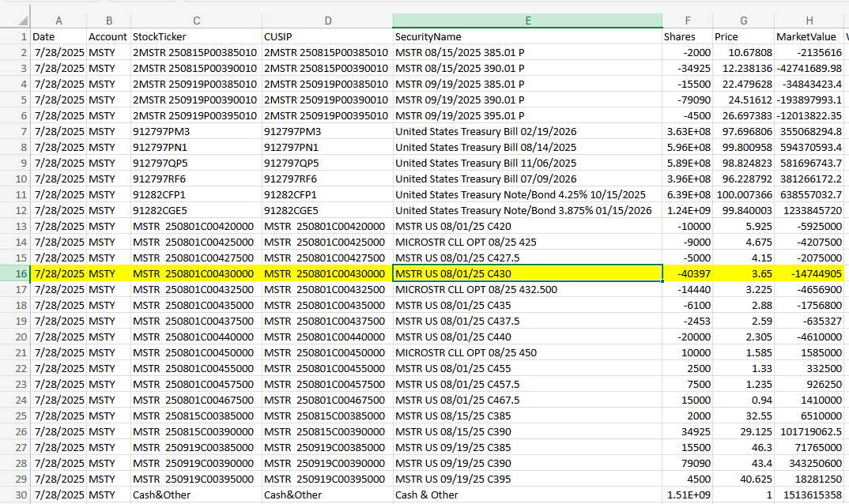Click the 'Date' header cell
This screenshot has width=849, height=504.
[x=58, y=36]
